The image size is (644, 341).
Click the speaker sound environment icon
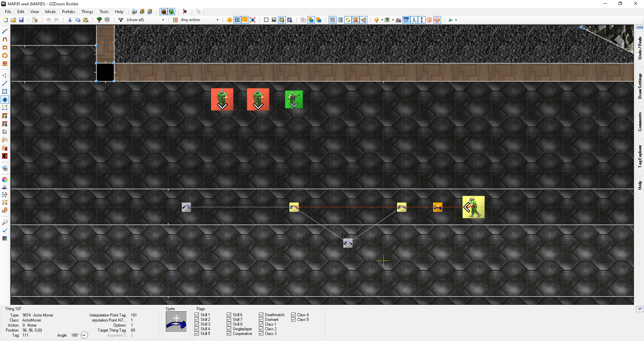click(437, 20)
